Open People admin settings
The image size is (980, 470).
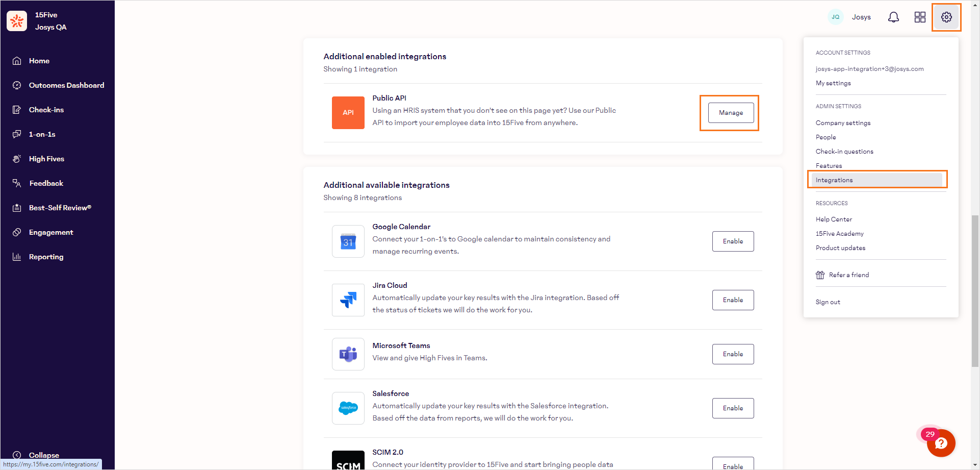coord(826,137)
